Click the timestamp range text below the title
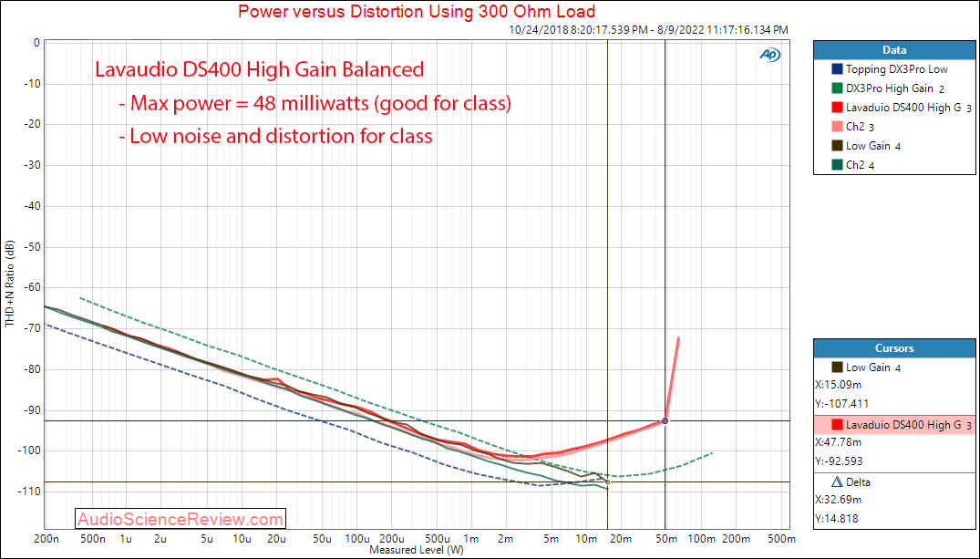The image size is (980, 559). click(x=648, y=29)
